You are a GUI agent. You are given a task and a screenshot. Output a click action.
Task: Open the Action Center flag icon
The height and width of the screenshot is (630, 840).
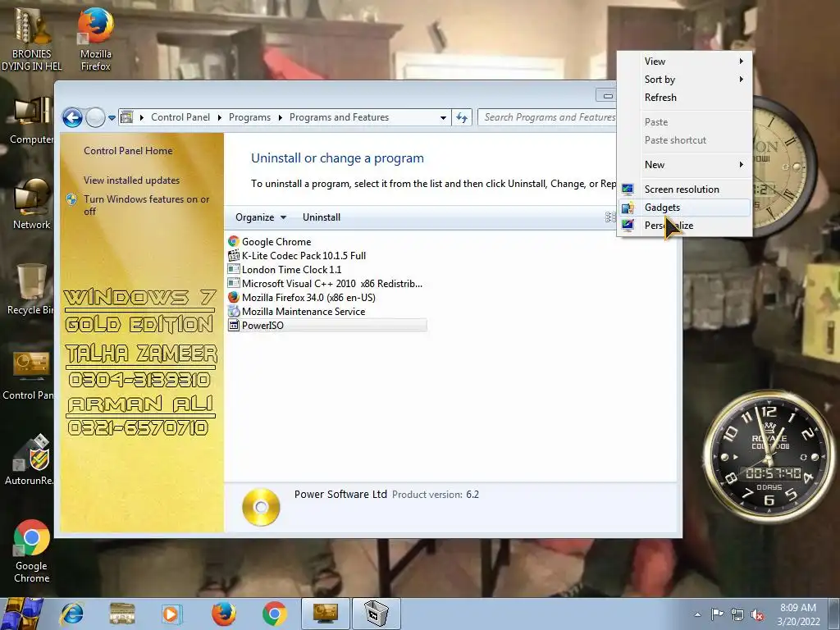tap(717, 614)
